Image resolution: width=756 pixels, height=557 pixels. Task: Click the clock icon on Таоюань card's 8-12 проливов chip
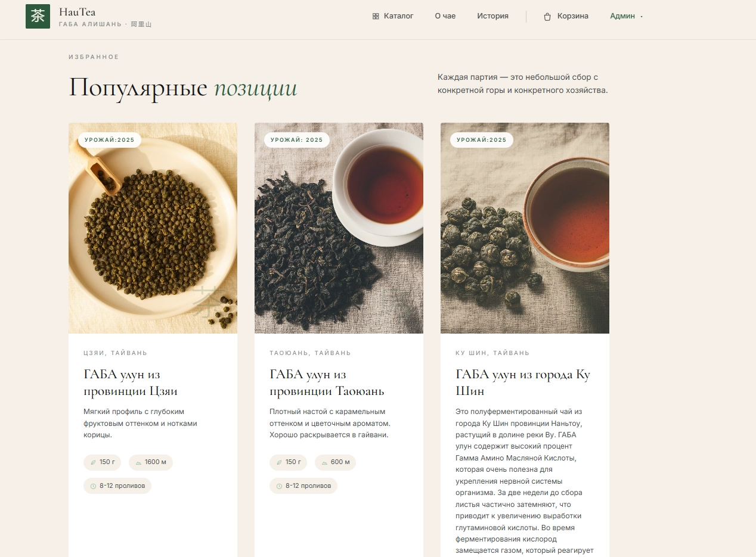[279, 486]
